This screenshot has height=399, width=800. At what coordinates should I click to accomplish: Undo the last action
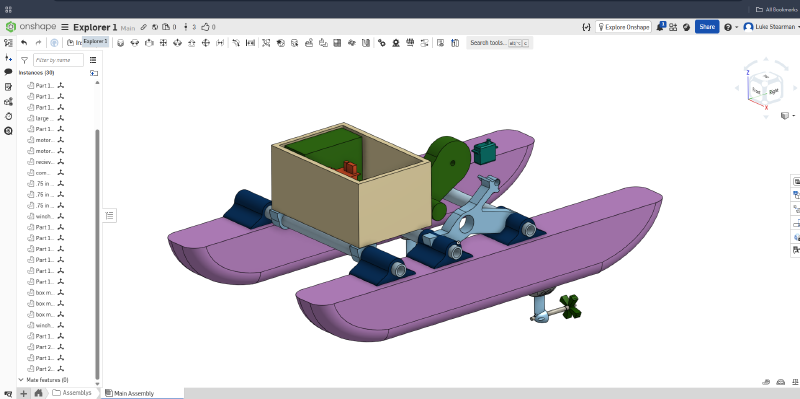coord(24,43)
